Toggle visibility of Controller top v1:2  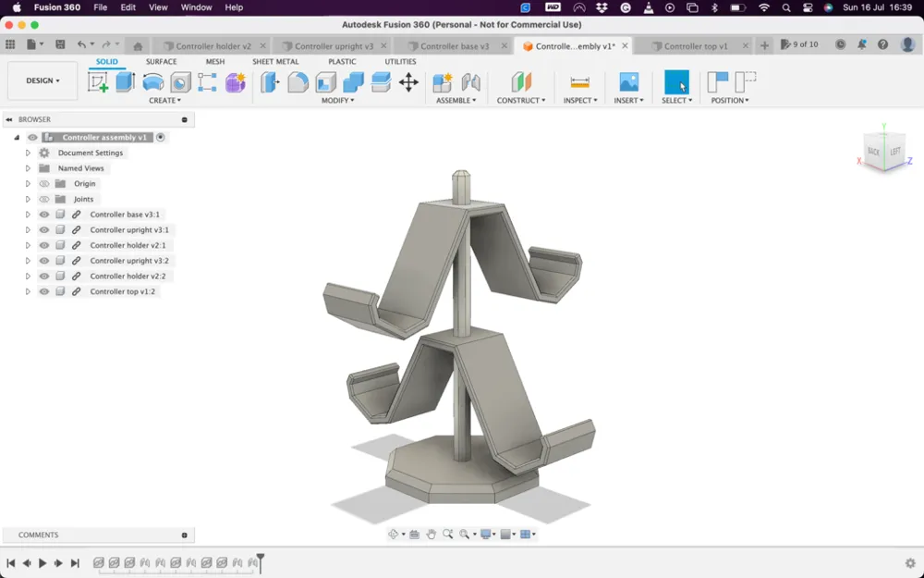(44, 291)
